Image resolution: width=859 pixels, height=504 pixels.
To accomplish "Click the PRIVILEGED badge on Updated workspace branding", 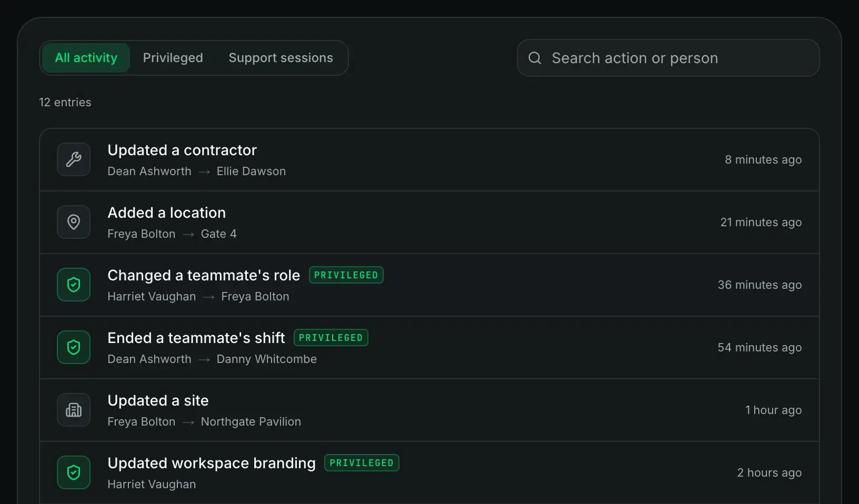I will (362, 463).
